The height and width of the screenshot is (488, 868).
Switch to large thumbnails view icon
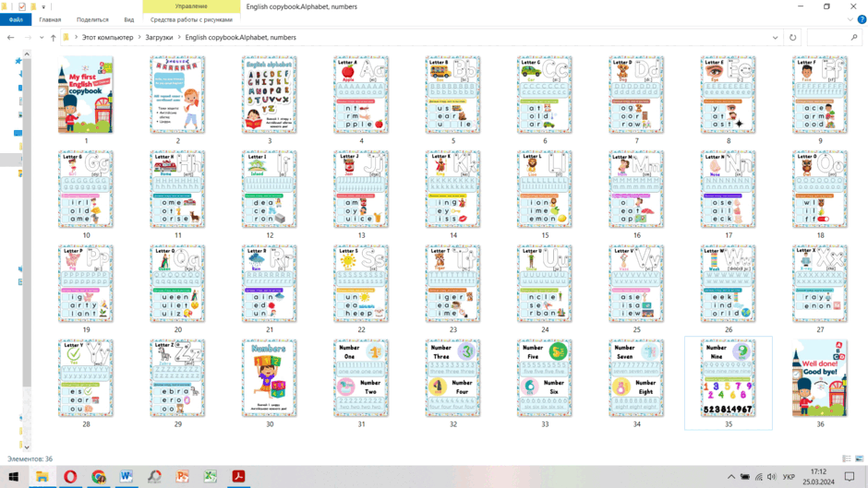859,458
